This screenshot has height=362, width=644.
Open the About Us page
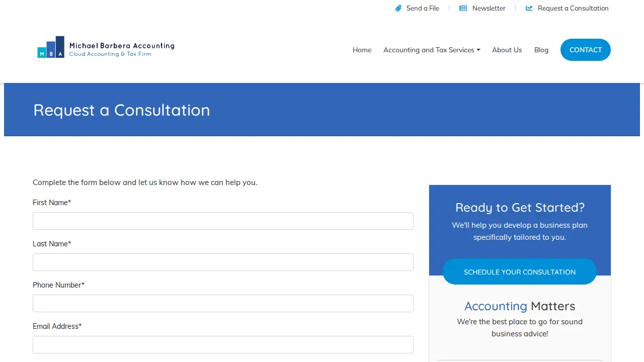click(507, 50)
